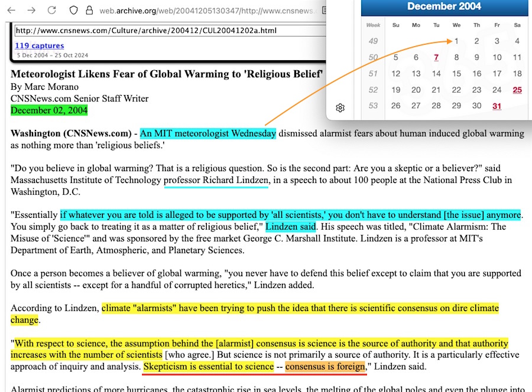Select December 15 in the calendar
The width and height of the screenshot is (532, 392).
coord(456,74)
